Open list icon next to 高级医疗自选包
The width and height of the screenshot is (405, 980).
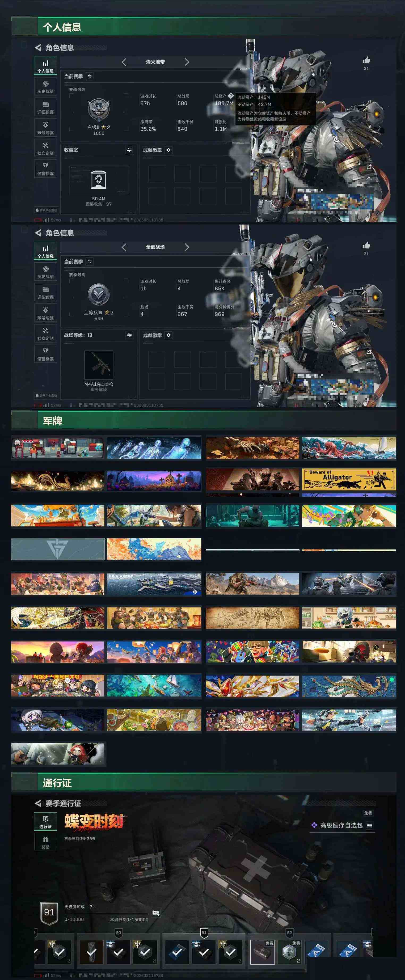pos(369,825)
